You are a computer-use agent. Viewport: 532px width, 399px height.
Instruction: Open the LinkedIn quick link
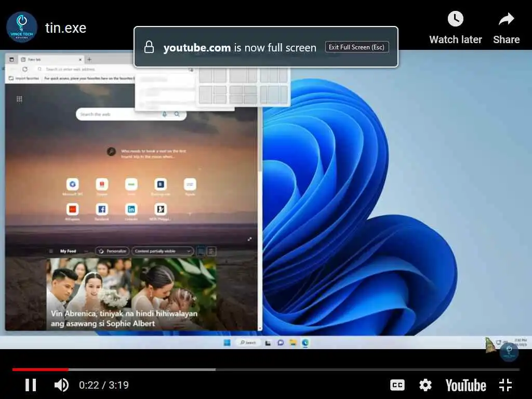[x=131, y=212]
